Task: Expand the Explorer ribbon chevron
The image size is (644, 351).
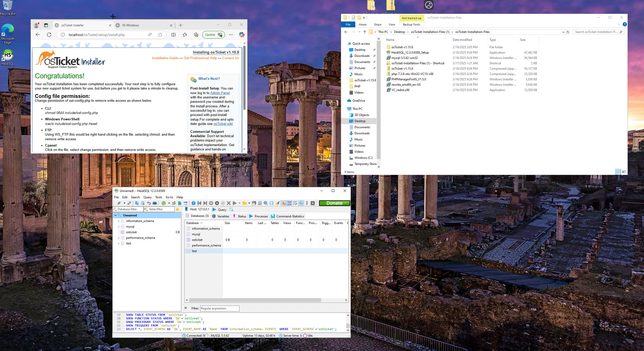Action: coord(619,24)
